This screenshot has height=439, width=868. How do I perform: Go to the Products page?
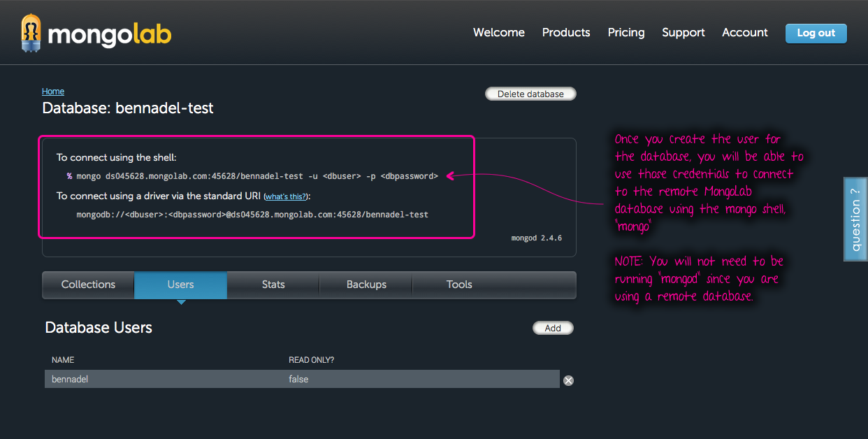[x=566, y=33]
